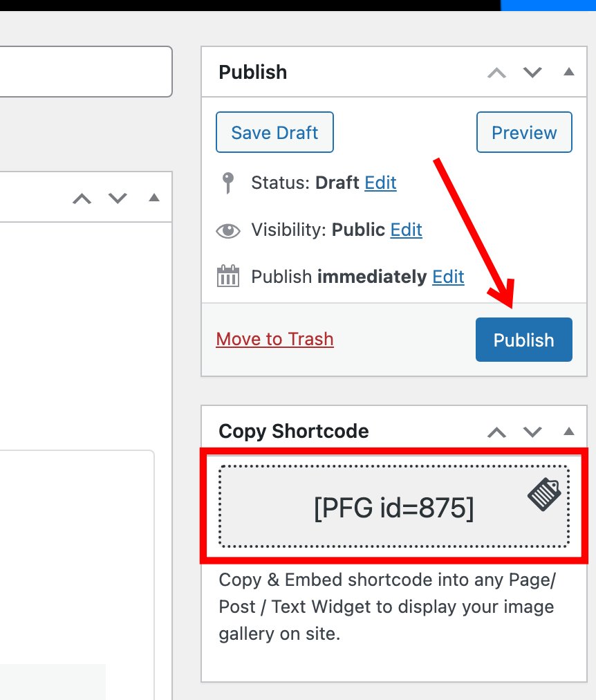Move the Publish panel down with its arrow
The image size is (596, 700).
[532, 72]
